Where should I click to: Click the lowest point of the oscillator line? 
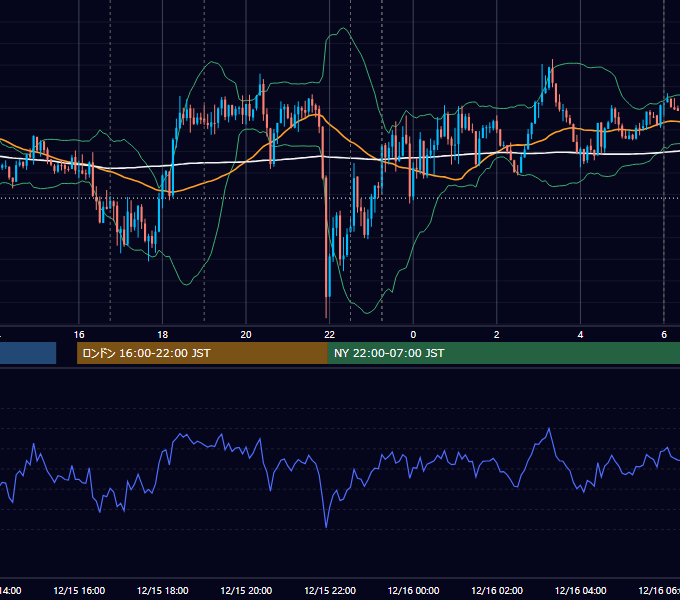pos(326,527)
